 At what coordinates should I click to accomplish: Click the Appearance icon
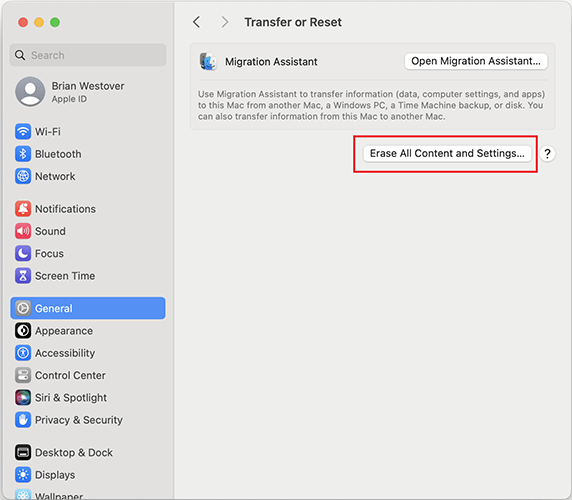click(23, 330)
